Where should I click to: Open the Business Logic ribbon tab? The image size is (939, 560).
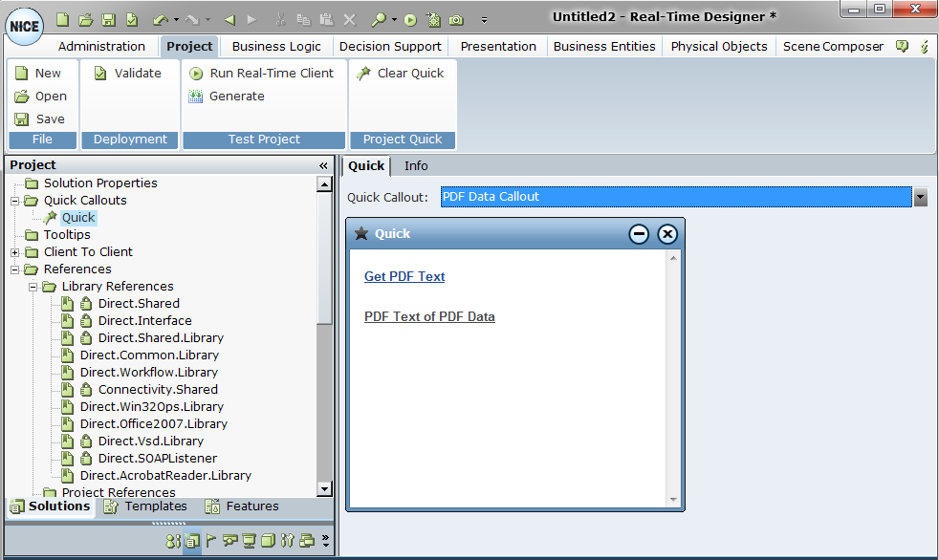277,46
